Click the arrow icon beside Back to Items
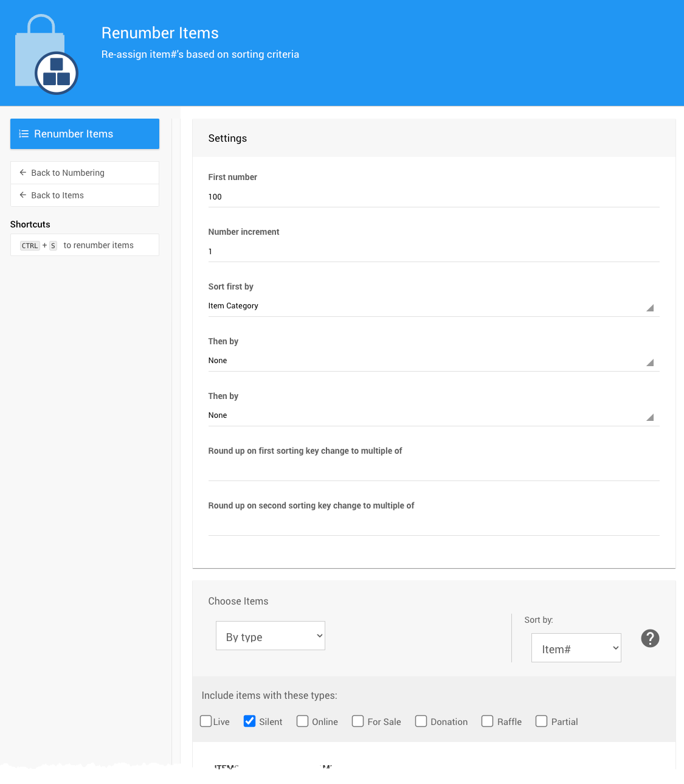The width and height of the screenshot is (684, 784). [x=23, y=195]
